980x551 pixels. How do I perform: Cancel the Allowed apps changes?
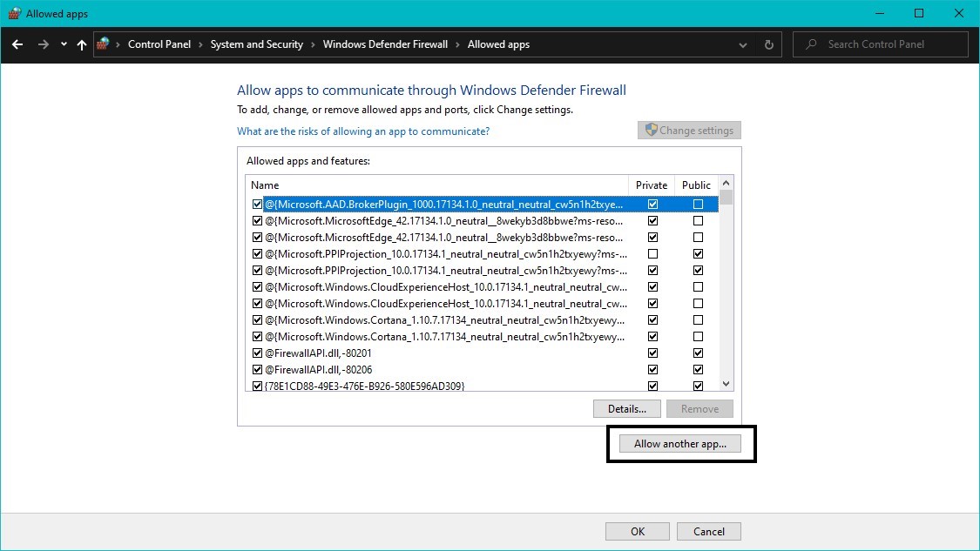(709, 531)
